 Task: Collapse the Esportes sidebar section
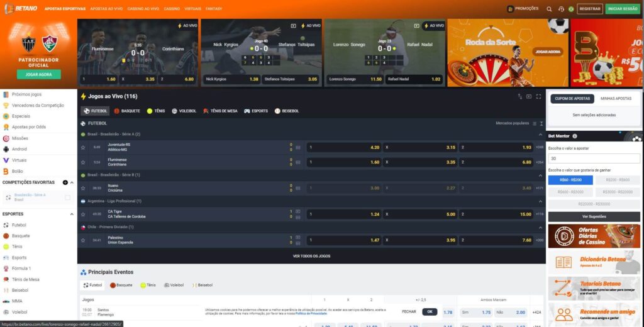click(72, 214)
